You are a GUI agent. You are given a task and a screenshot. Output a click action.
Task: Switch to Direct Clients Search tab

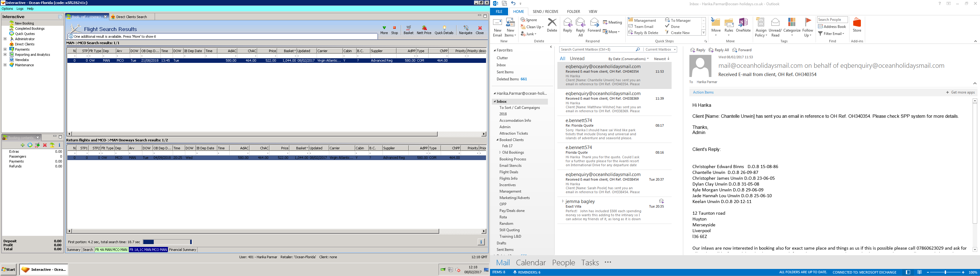132,17
